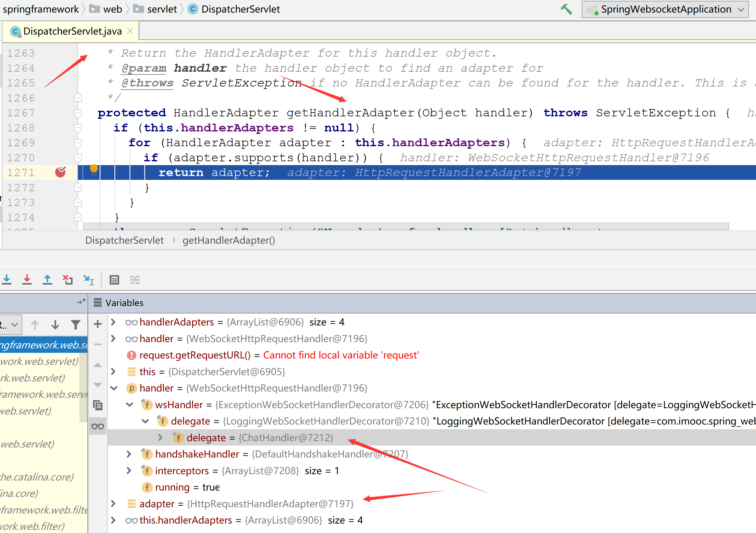This screenshot has width=756, height=533.
Task: Click the servlet breadcrumb in navigation bar
Action: (x=162, y=9)
